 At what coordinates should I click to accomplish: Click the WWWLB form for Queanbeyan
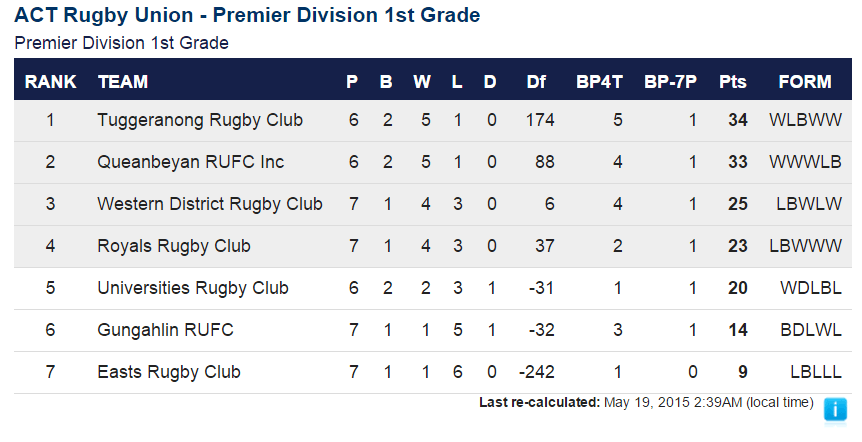(x=805, y=162)
